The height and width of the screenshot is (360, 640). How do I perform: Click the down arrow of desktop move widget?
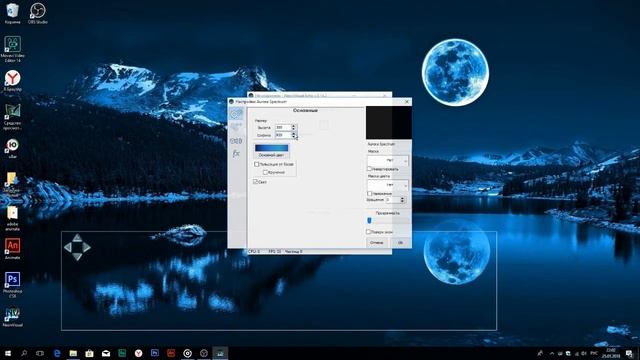point(77,256)
